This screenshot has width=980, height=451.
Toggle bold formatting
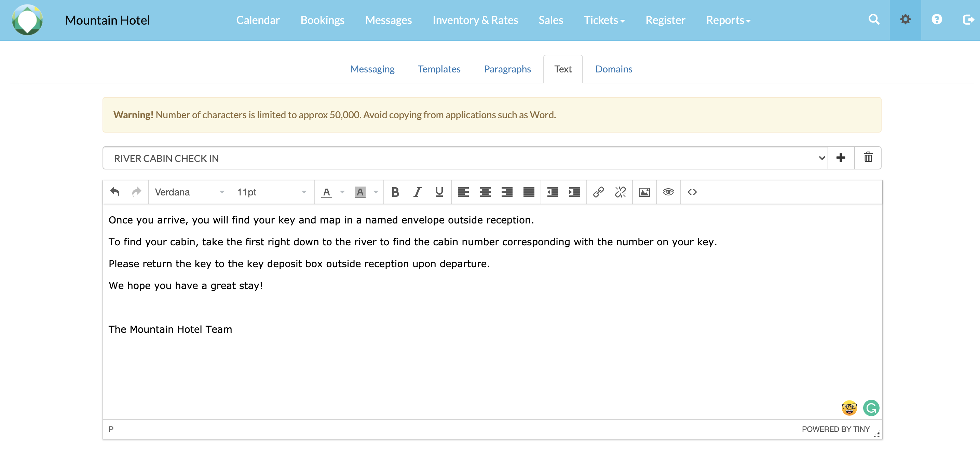point(395,192)
